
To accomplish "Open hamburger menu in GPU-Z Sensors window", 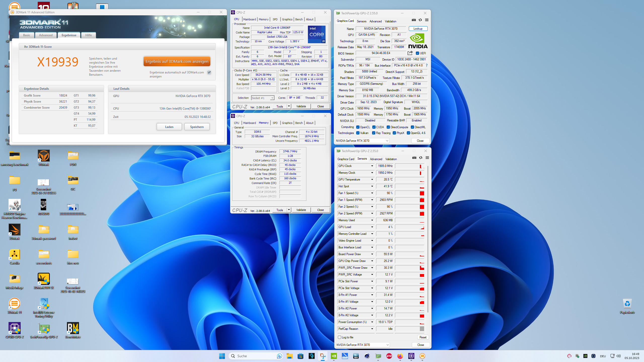I will click(427, 158).
